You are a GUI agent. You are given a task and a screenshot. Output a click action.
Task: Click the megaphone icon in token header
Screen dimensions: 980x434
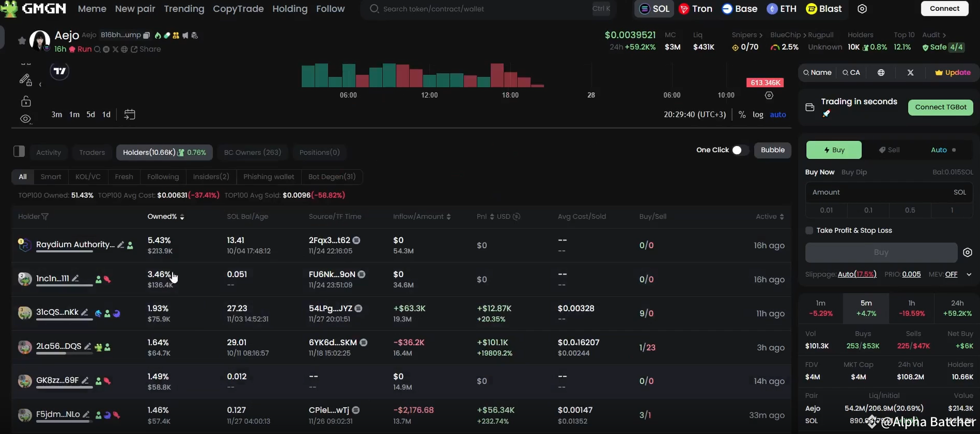click(x=185, y=35)
